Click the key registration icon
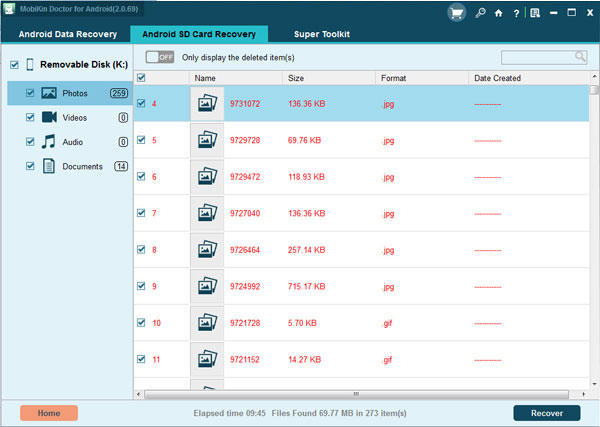This screenshot has width=600, height=427. [x=480, y=13]
